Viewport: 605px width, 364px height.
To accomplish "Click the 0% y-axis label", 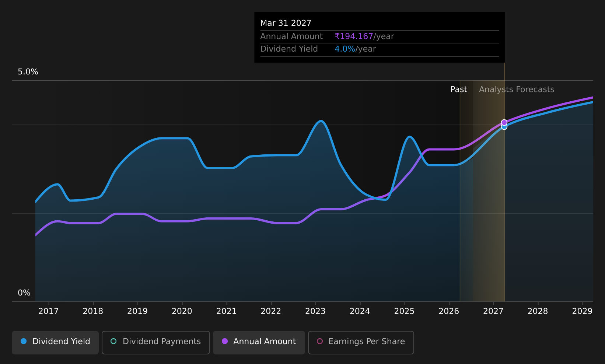I will pyautogui.click(x=24, y=293).
